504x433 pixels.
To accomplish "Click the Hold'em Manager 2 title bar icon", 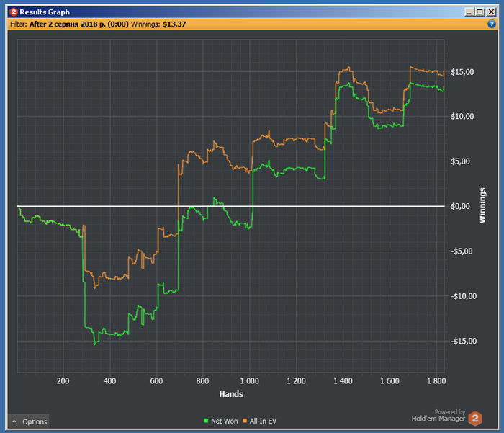I will click(x=14, y=12).
